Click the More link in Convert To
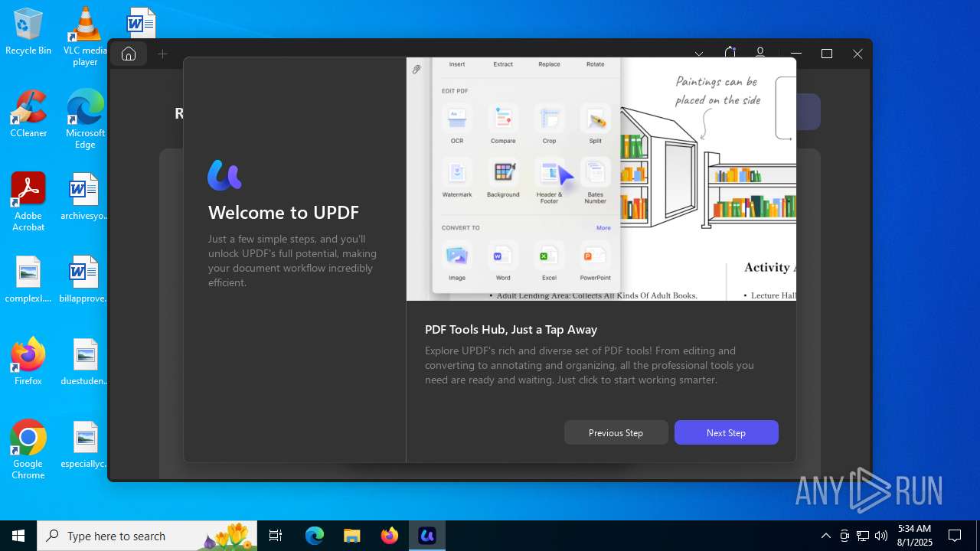The height and width of the screenshot is (551, 980). pos(603,228)
